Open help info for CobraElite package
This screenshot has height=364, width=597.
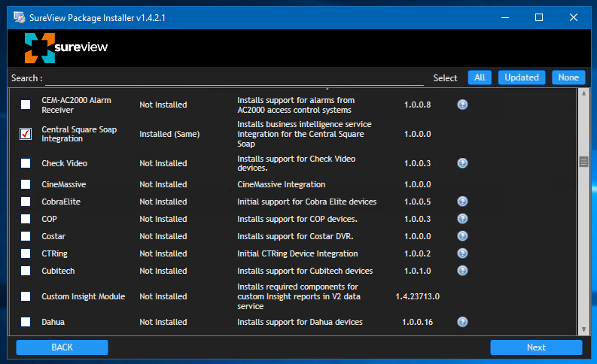462,202
